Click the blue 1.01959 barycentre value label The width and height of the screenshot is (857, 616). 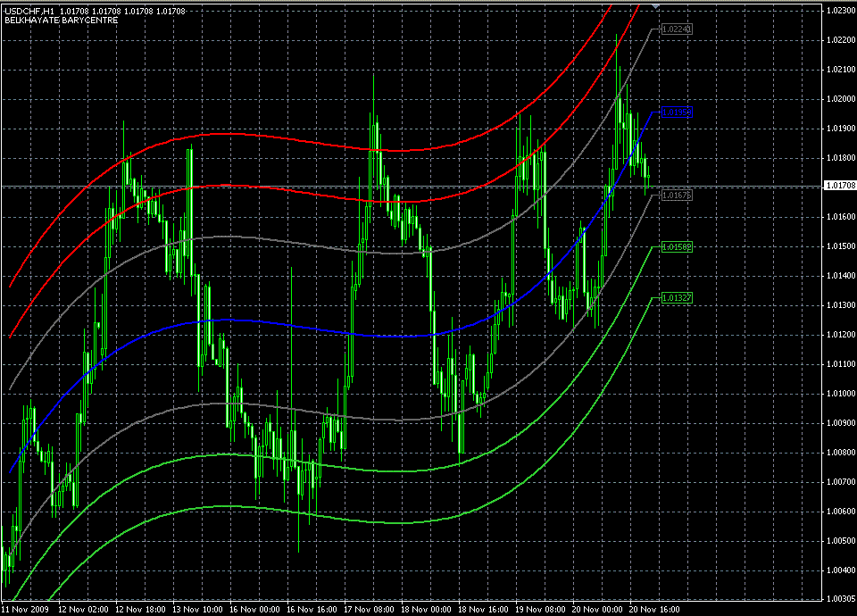676,112
